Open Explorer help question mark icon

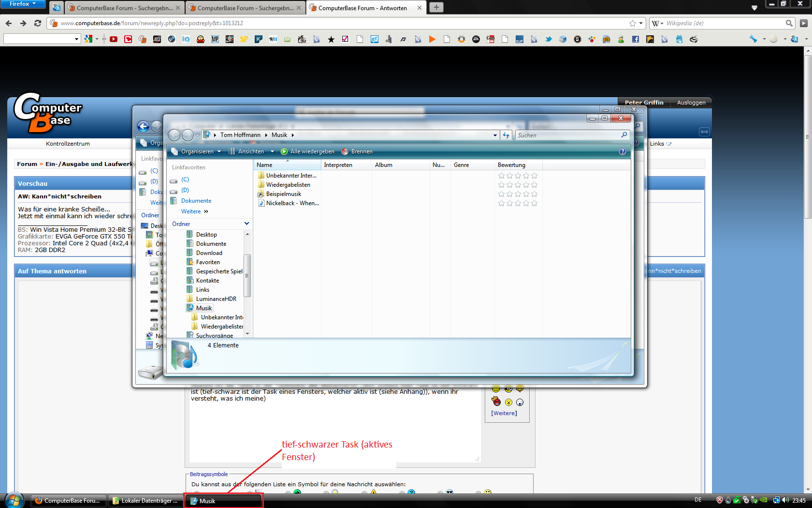coord(623,151)
